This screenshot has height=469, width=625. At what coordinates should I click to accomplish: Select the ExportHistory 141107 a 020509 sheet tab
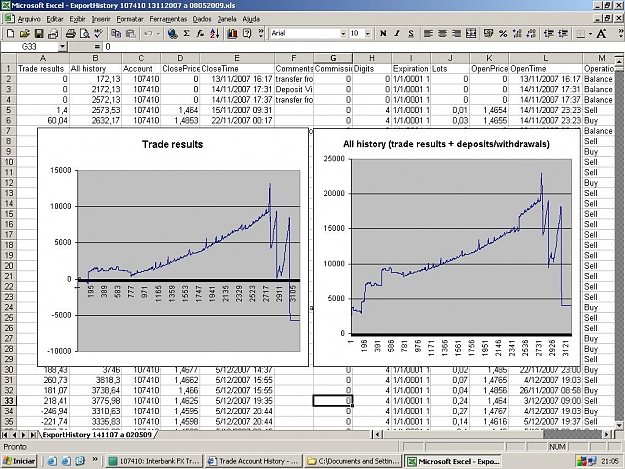coord(97,434)
